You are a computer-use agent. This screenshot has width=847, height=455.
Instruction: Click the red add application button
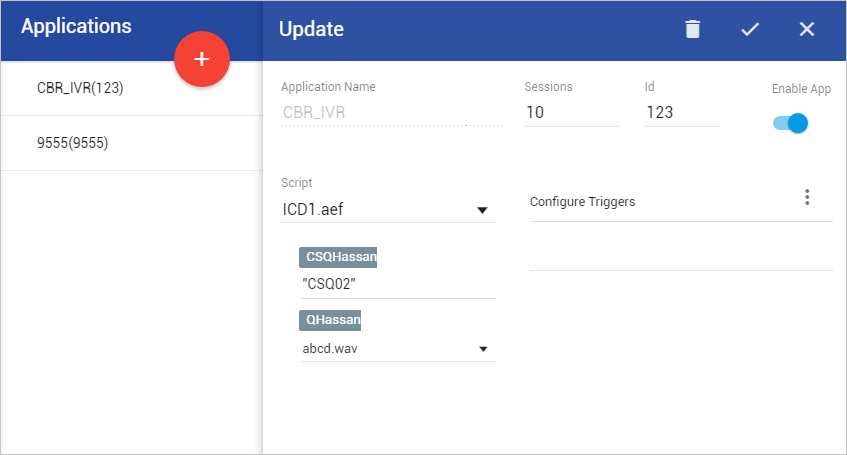coord(201,59)
